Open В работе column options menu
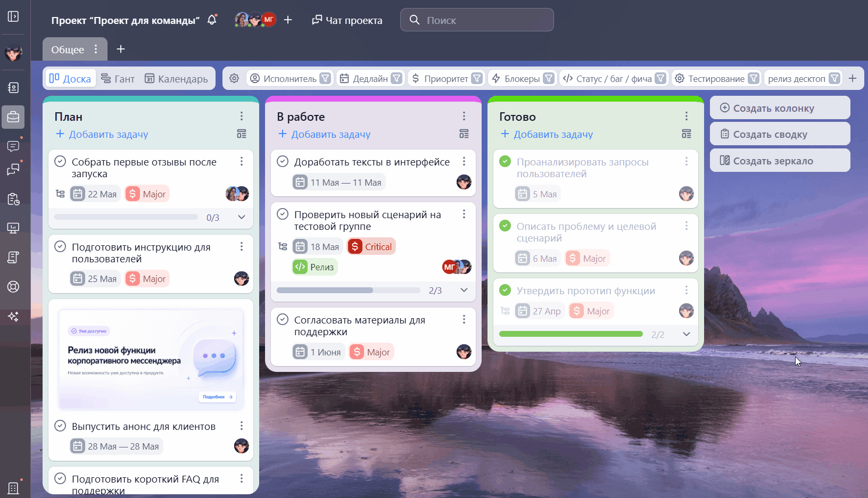 click(464, 116)
